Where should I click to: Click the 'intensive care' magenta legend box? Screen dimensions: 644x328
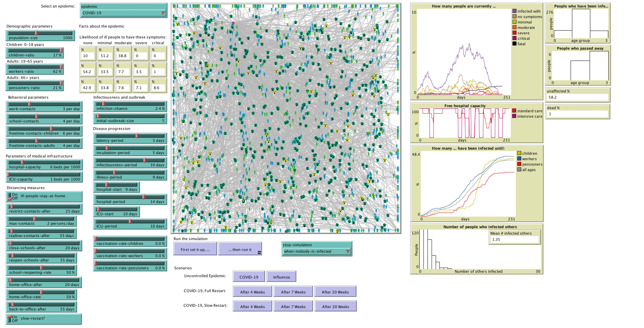(x=514, y=116)
